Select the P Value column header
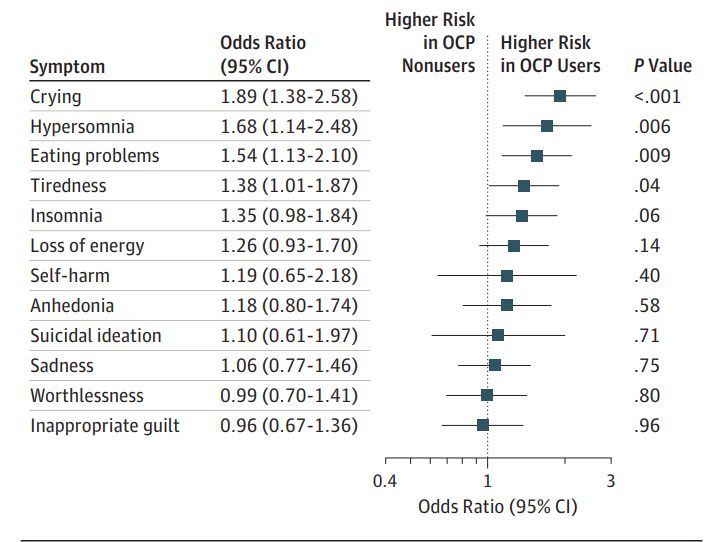 [662, 66]
